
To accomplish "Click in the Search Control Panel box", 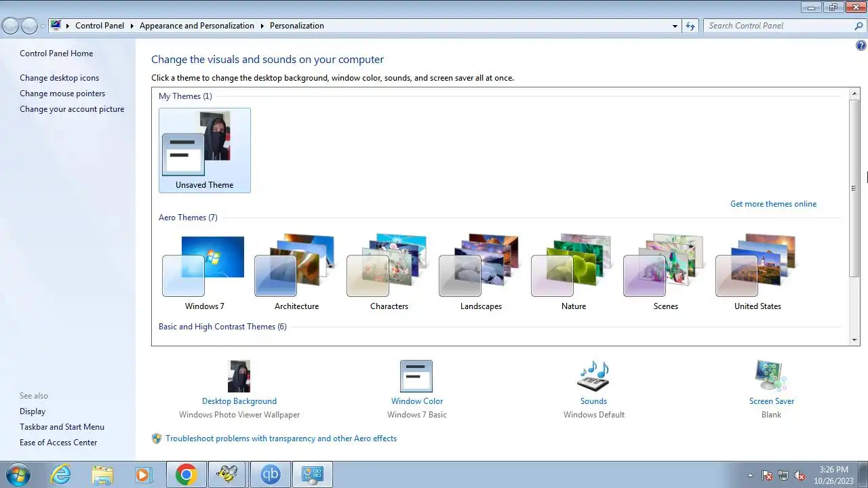I will tap(778, 26).
